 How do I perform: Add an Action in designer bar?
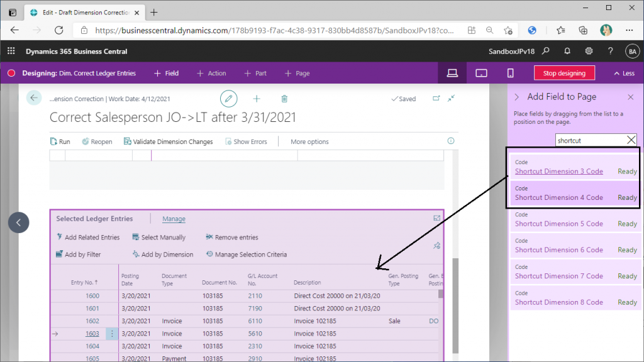click(x=211, y=73)
